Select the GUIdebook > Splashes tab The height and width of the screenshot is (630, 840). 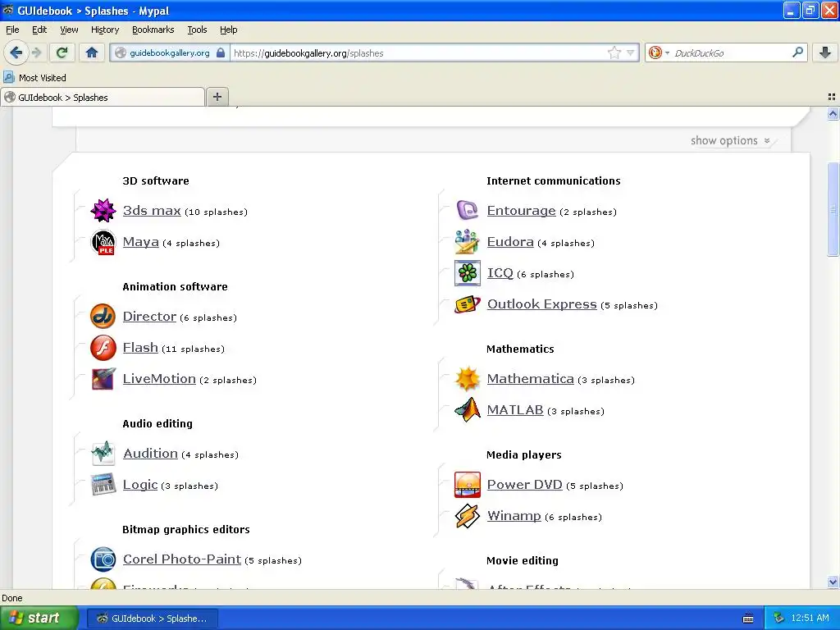(x=103, y=97)
